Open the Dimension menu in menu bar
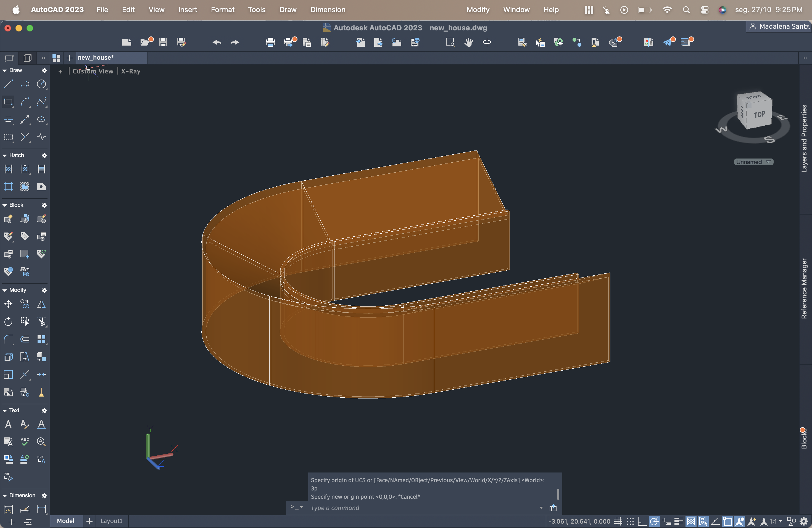Screen dimensions: 812x528 [328, 10]
